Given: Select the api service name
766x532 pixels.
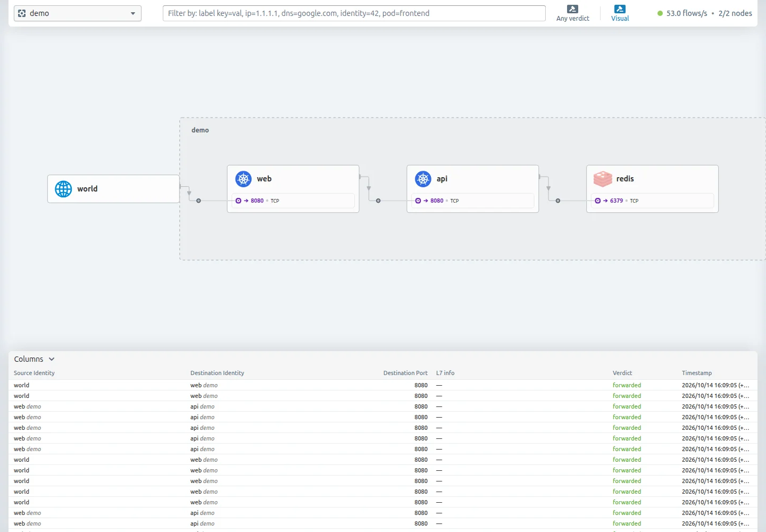Looking at the screenshot, I should [442, 179].
